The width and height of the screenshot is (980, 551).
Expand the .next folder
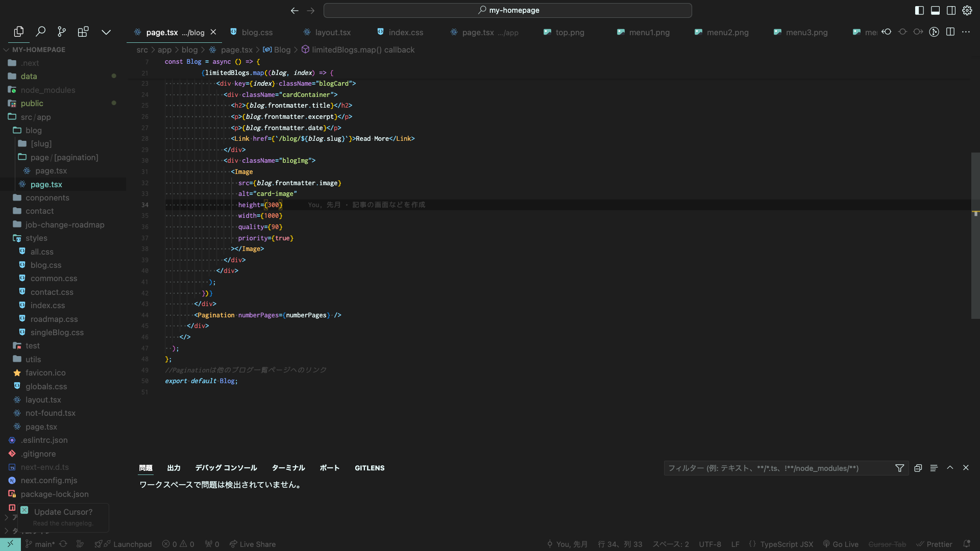(30, 63)
